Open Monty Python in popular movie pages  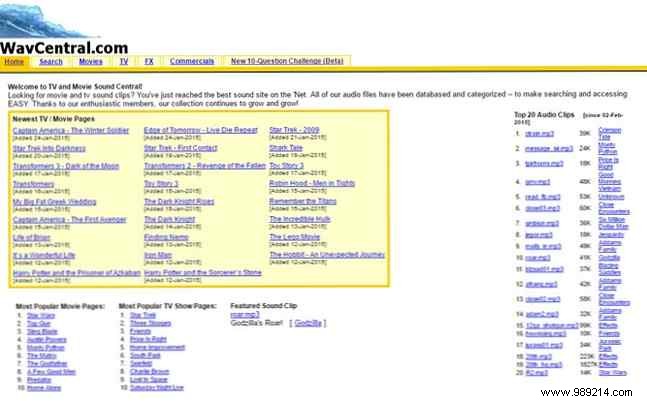pos(45,348)
